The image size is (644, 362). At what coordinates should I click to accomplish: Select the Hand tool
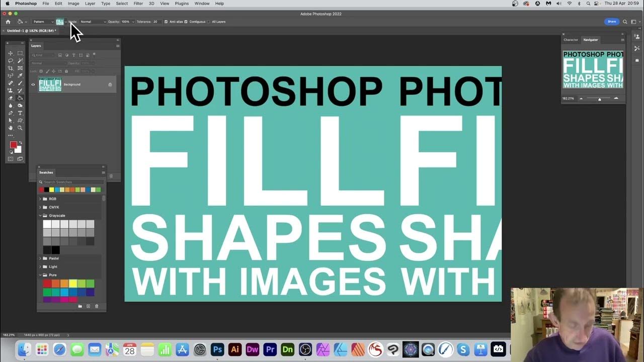click(x=11, y=128)
